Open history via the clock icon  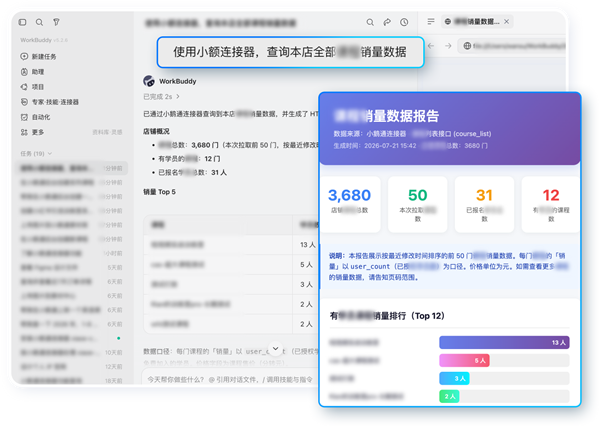point(404,22)
